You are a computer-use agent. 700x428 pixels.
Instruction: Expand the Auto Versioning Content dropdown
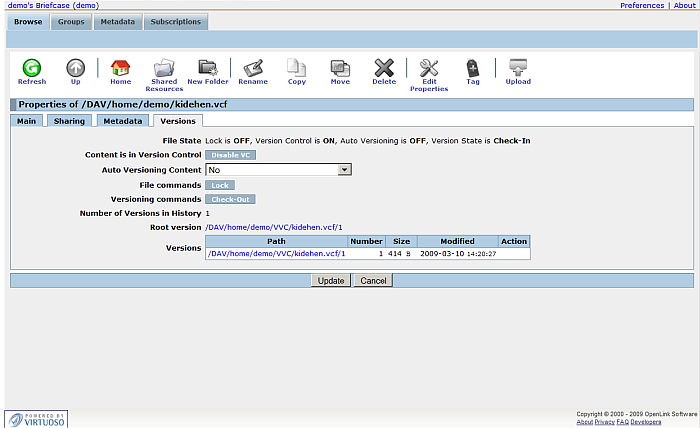point(344,170)
